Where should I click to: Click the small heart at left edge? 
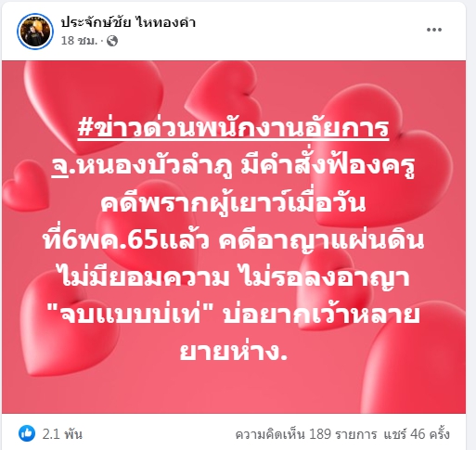26,186
